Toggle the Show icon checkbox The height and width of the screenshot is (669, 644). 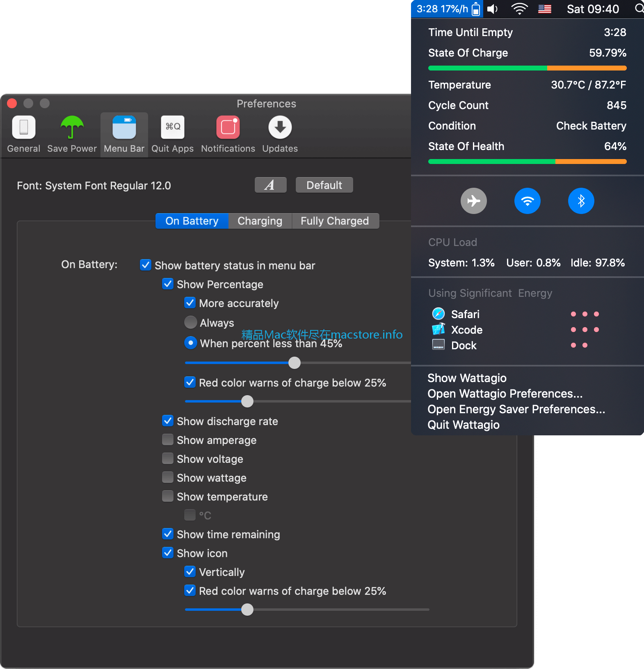point(168,553)
